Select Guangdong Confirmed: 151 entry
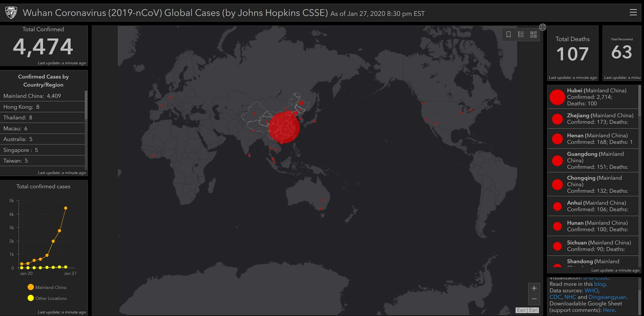 point(593,160)
